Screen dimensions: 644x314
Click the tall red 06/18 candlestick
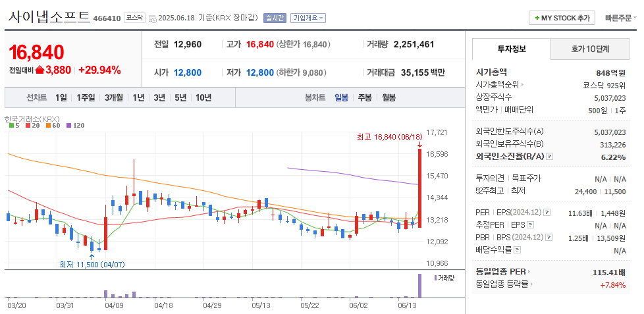coord(419,188)
